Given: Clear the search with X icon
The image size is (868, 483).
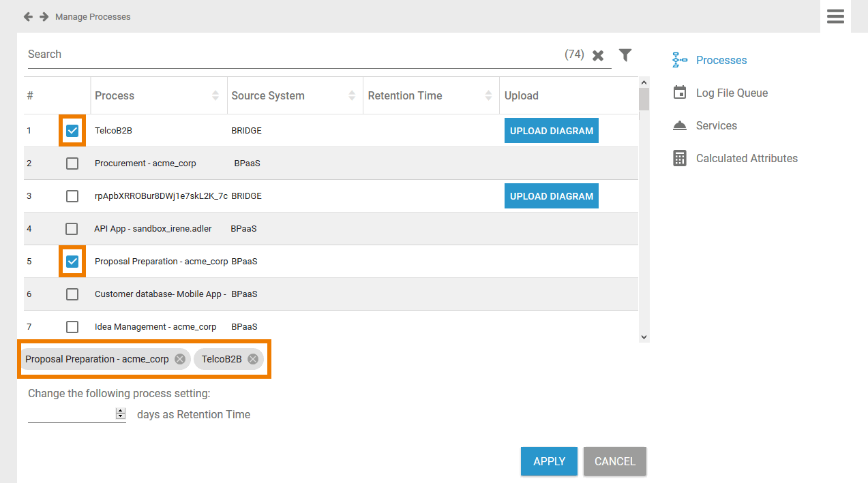Looking at the screenshot, I should [x=598, y=55].
